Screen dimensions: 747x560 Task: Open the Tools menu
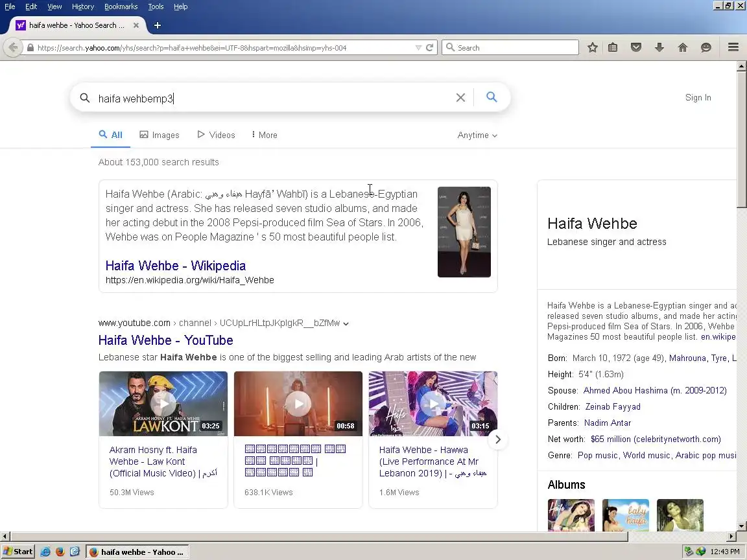156,6
